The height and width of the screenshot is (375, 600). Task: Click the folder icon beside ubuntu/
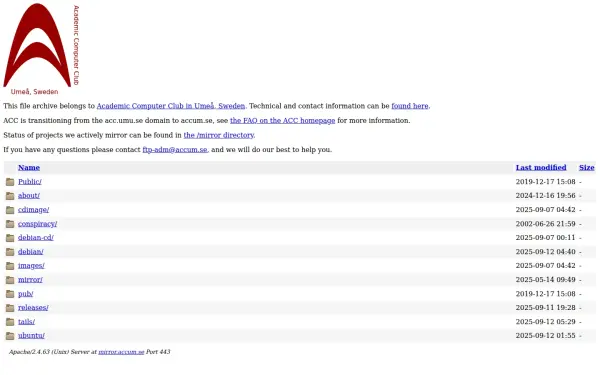[10, 336]
